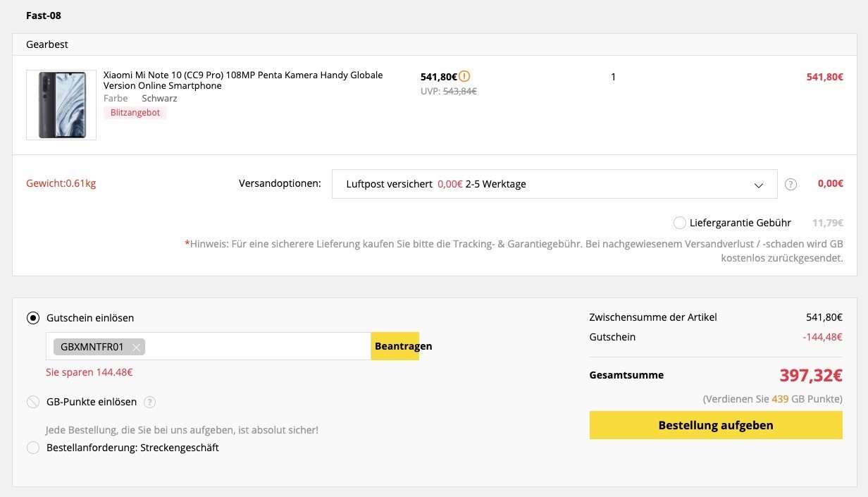Open Xiaomi Mi Note 10 product title
Screen dimensions: 868x497
(x=243, y=80)
